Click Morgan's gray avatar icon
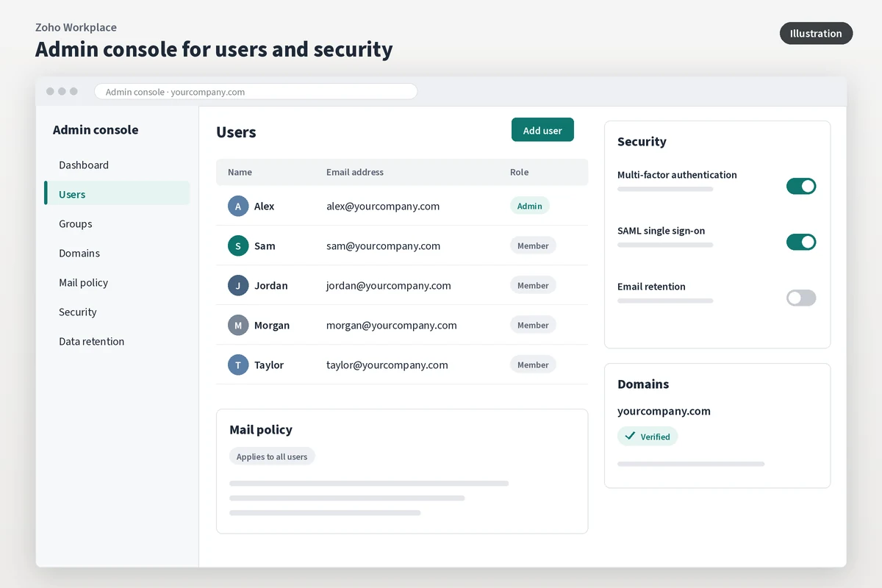This screenshot has height=588, width=882. 238,325
